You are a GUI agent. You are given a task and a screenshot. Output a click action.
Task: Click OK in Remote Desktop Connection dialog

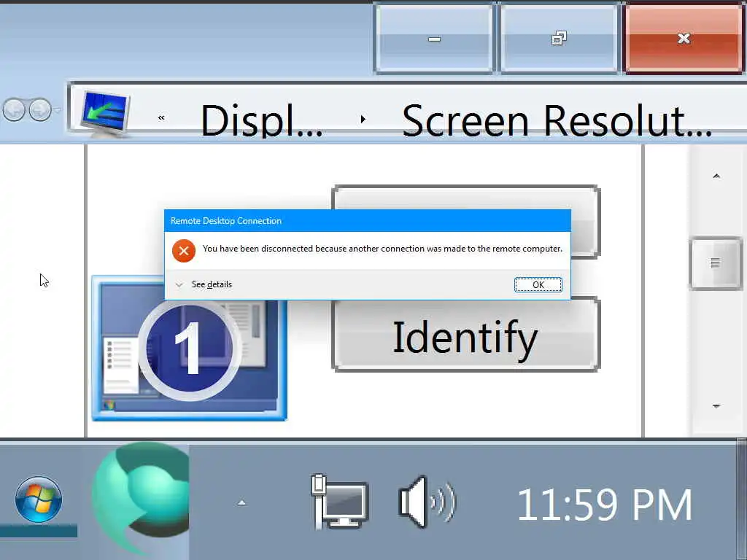tap(538, 285)
